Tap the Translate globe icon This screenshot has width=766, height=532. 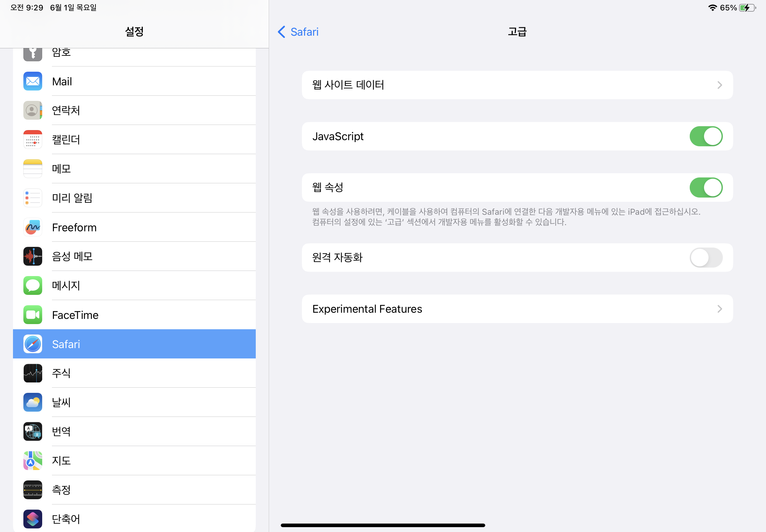[33, 431]
